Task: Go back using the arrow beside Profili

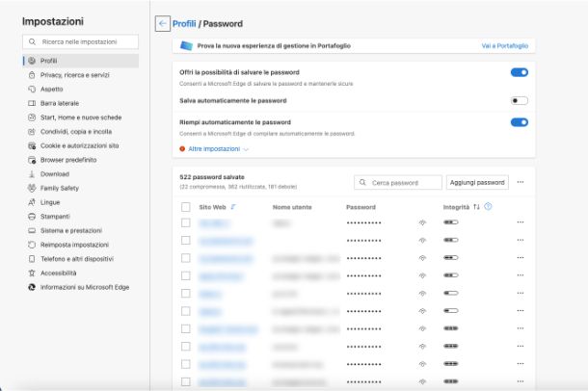Action: (x=162, y=23)
